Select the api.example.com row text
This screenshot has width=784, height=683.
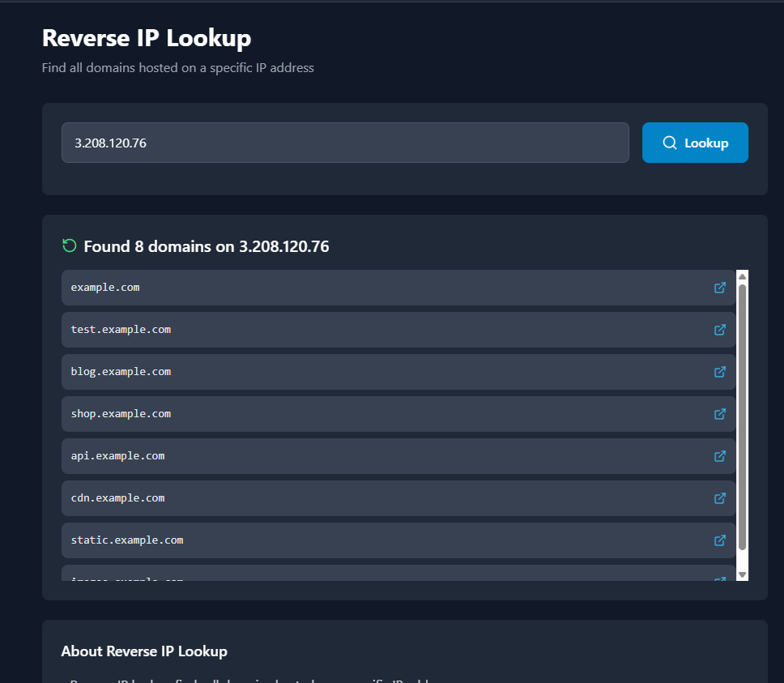click(117, 456)
